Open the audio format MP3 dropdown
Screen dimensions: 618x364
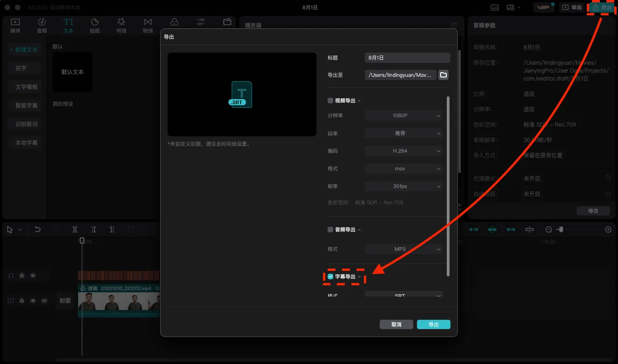pyautogui.click(x=403, y=249)
